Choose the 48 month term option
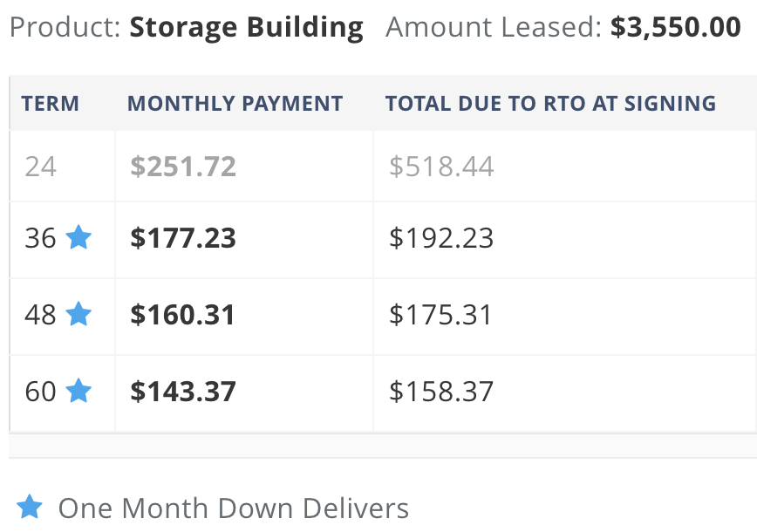Viewport: 757px width, 532px height. [x=384, y=317]
